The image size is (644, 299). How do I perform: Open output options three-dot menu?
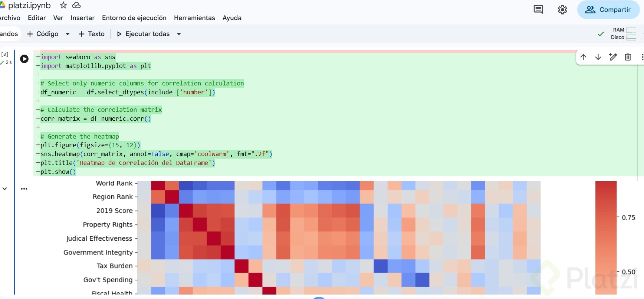(24, 189)
